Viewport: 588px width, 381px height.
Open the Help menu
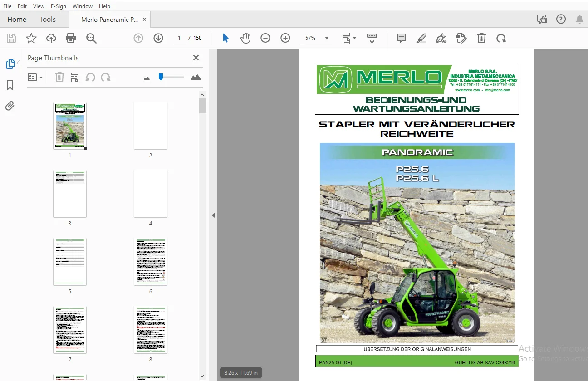click(x=104, y=6)
